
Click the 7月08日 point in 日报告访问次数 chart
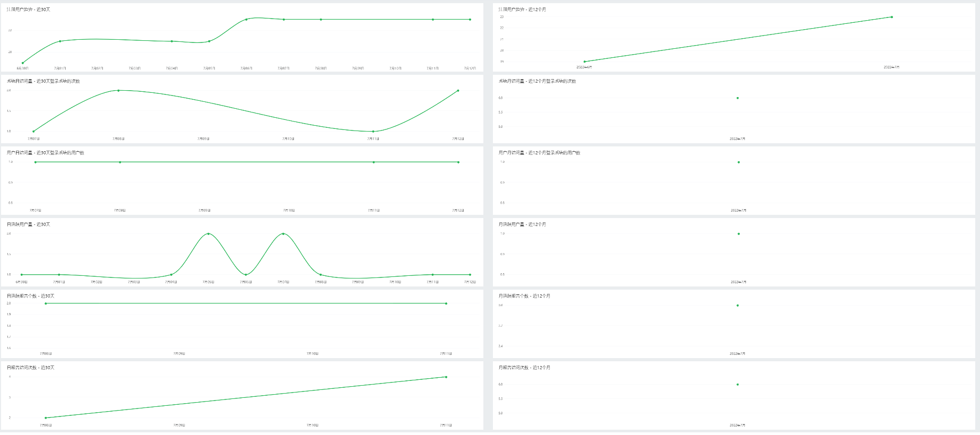coord(46,418)
